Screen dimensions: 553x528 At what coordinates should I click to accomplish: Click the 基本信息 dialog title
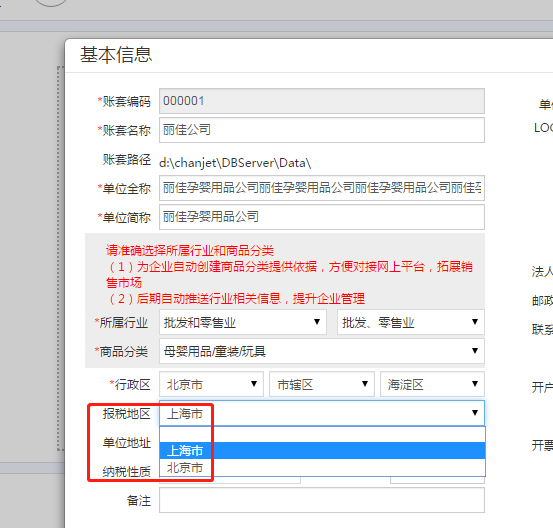pyautogui.click(x=116, y=55)
